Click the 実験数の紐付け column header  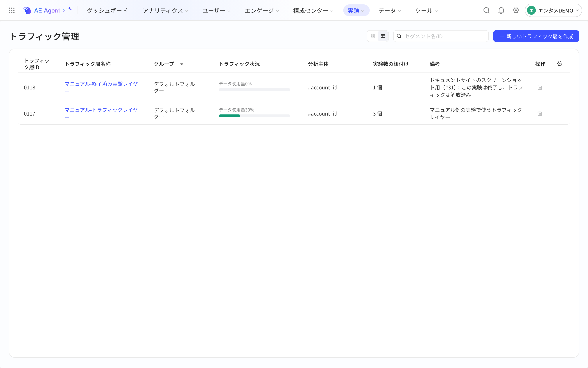[391, 64]
